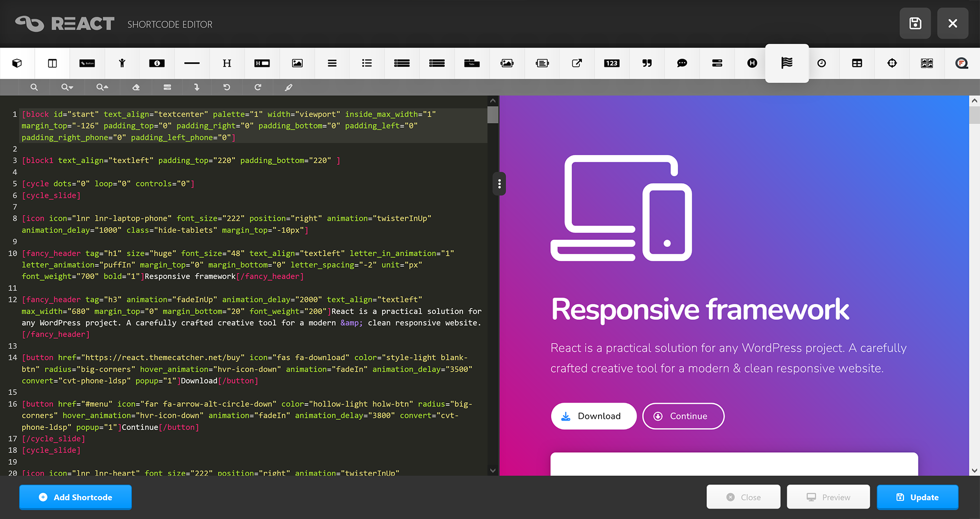Click the eraser tool in editor toolbar
Screen dimensions: 980x519
coord(136,87)
